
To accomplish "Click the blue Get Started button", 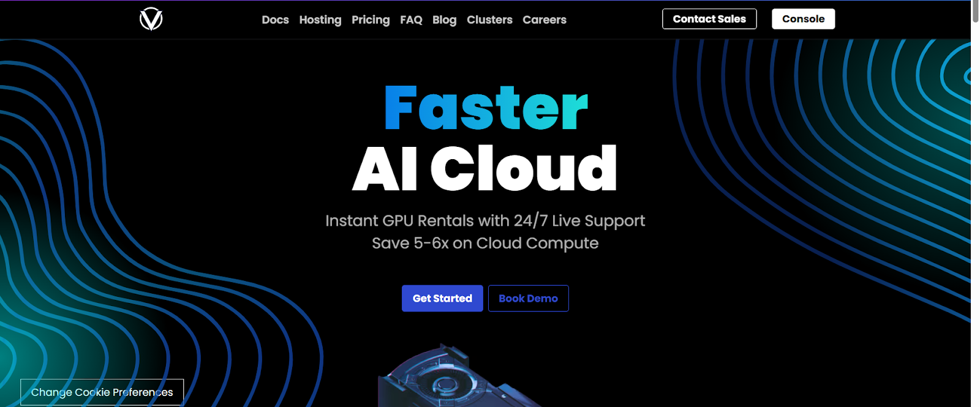I will 442,298.
